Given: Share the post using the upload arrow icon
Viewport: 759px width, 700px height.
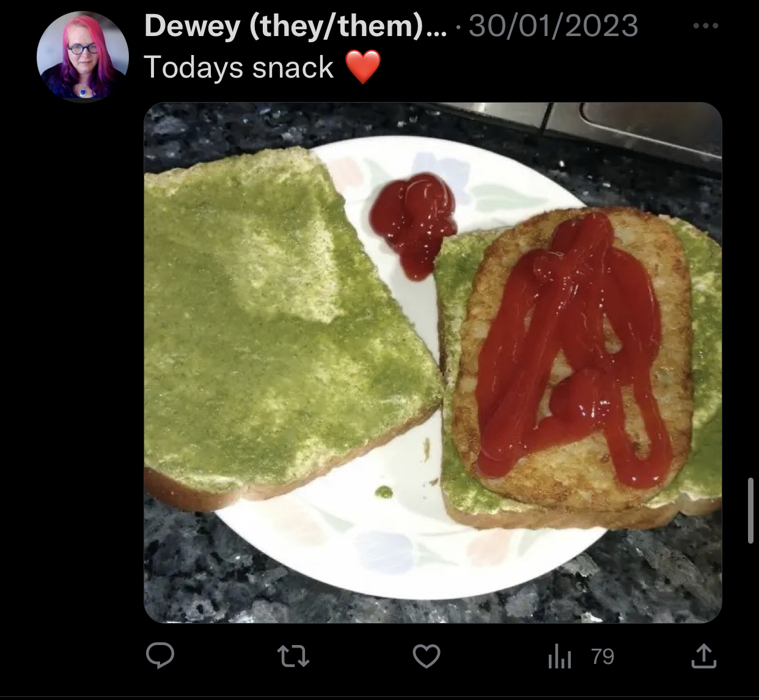Looking at the screenshot, I should 703,656.
